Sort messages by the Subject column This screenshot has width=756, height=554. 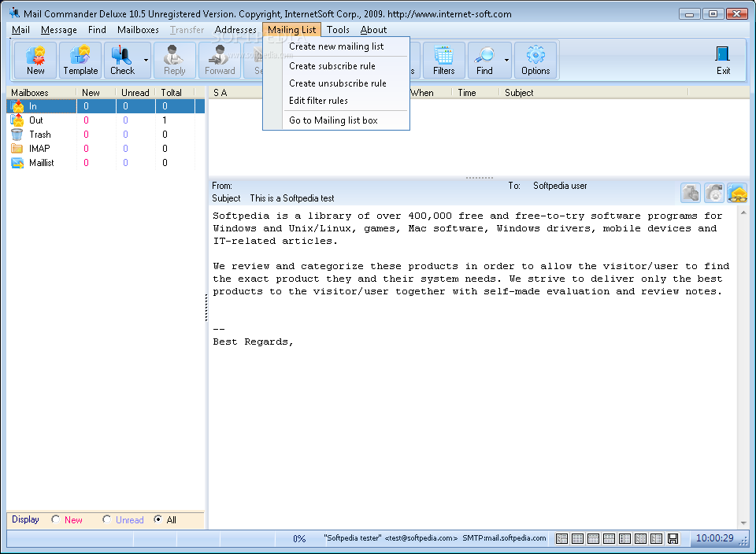(594, 93)
